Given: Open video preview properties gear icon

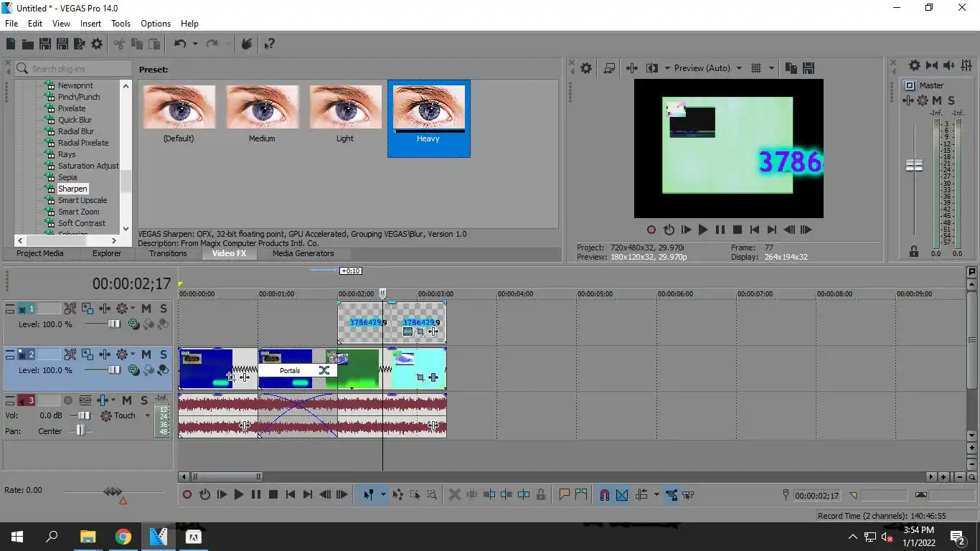Looking at the screenshot, I should (x=586, y=68).
